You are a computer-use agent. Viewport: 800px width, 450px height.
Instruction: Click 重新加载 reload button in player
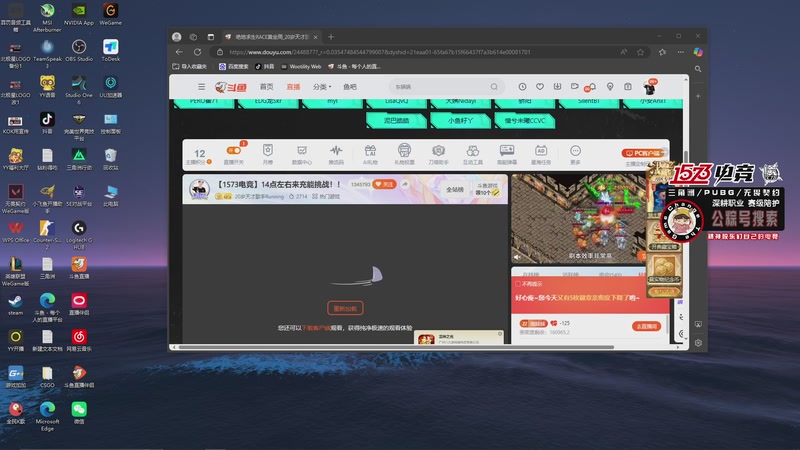(345, 308)
